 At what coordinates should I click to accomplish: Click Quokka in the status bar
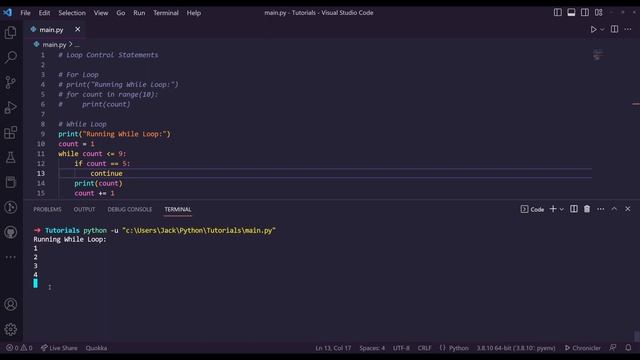[x=96, y=348]
